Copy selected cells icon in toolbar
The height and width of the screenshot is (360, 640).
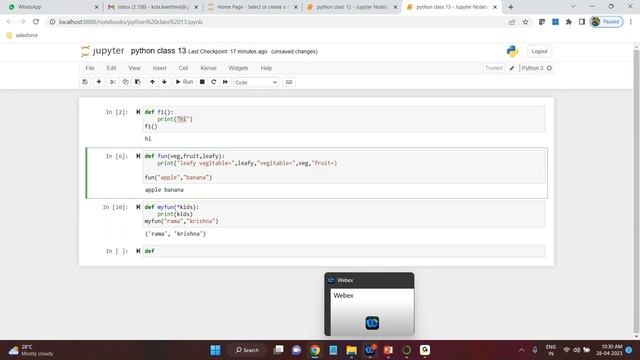[125, 82]
